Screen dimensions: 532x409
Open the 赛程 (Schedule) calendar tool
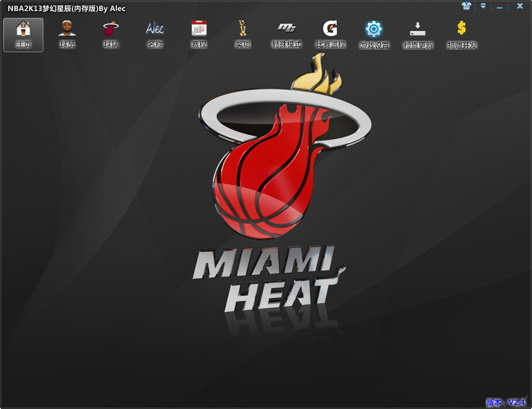(x=199, y=33)
